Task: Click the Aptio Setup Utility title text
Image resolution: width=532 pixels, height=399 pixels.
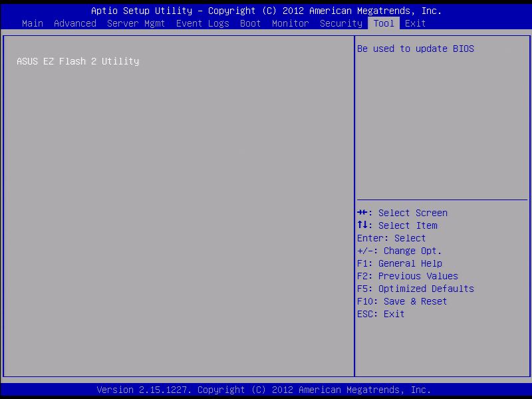Action: tap(267, 11)
